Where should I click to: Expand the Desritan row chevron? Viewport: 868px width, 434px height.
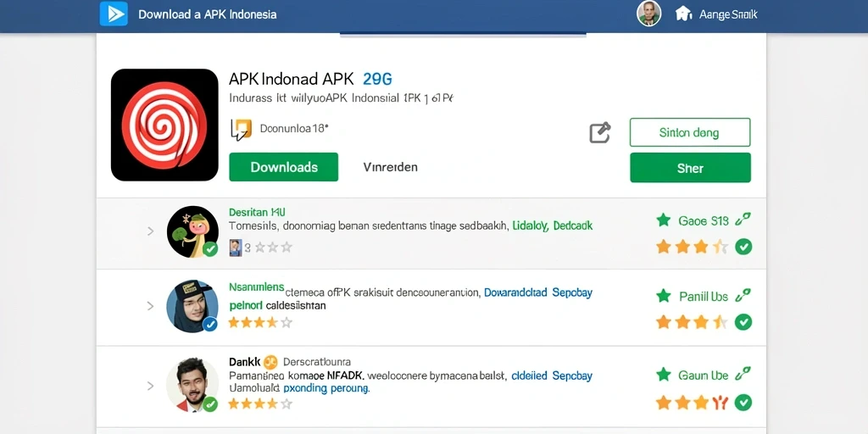[150, 231]
